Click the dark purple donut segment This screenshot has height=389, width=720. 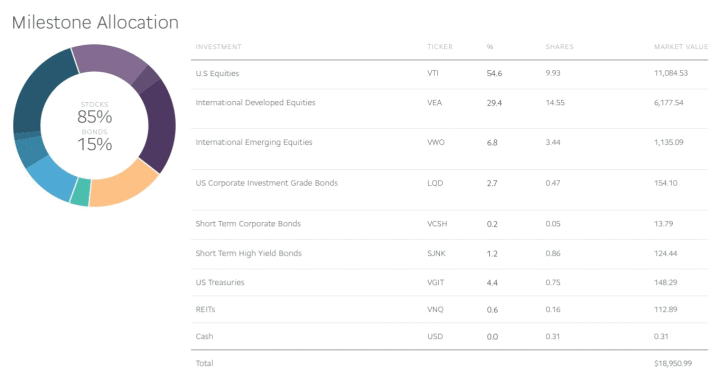(160, 126)
